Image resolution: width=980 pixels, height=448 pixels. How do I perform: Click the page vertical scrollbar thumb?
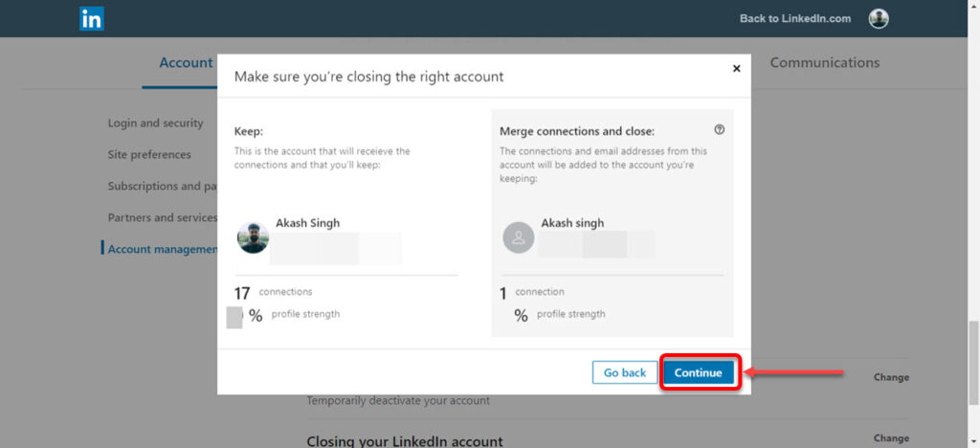coord(973,364)
